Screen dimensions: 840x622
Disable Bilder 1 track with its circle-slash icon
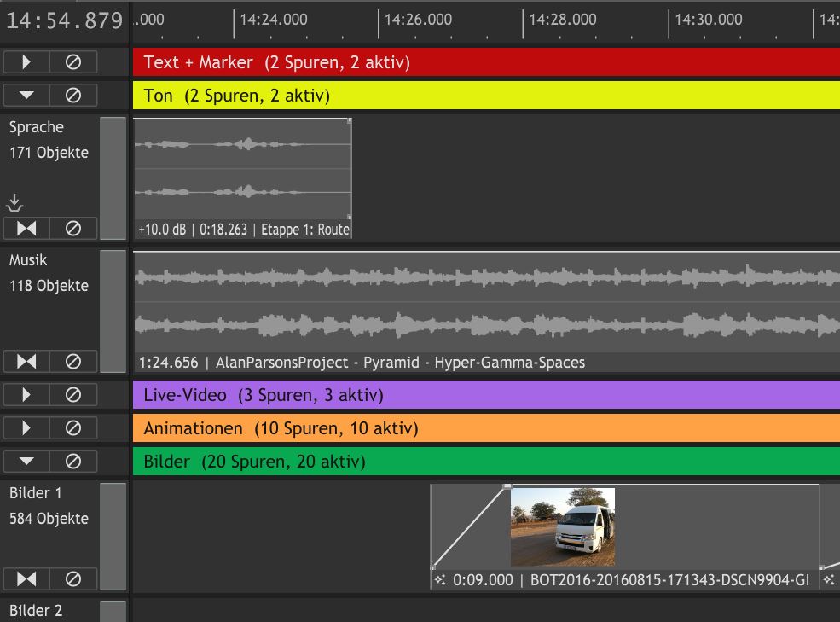tap(73, 578)
